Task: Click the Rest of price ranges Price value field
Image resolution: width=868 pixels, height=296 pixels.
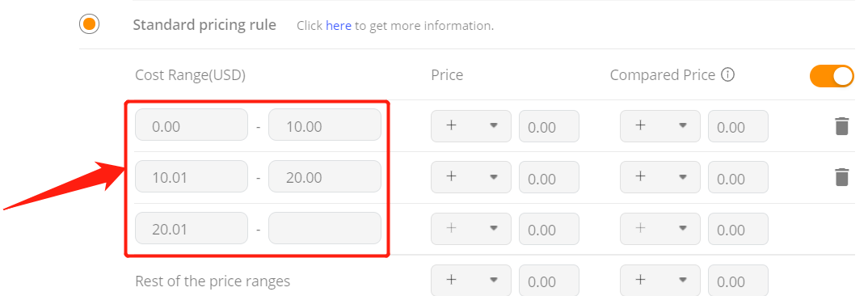Action: tap(549, 280)
